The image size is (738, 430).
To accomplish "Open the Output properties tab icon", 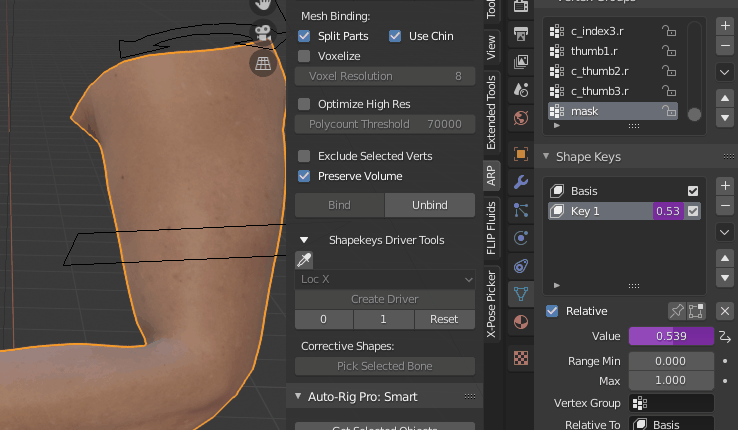I will click(x=521, y=34).
